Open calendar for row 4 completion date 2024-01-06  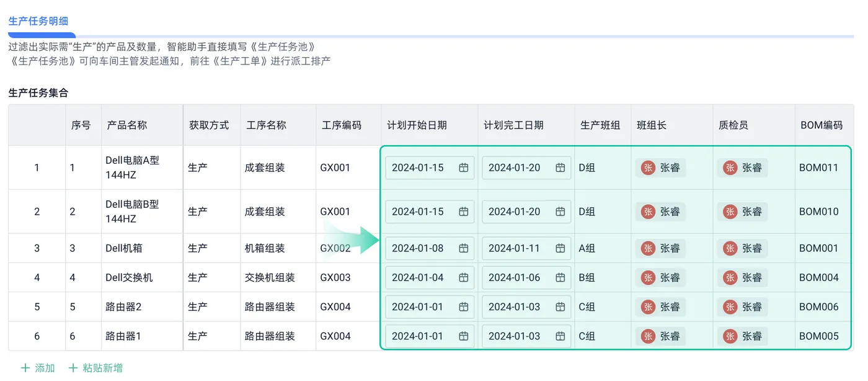560,277
